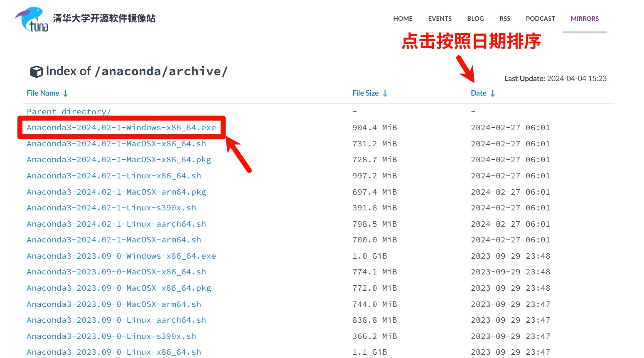Select the 700.0 MiB size cell

[x=375, y=240]
